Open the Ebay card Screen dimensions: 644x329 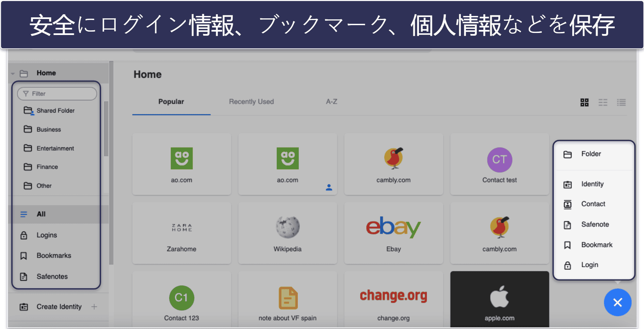pyautogui.click(x=393, y=233)
